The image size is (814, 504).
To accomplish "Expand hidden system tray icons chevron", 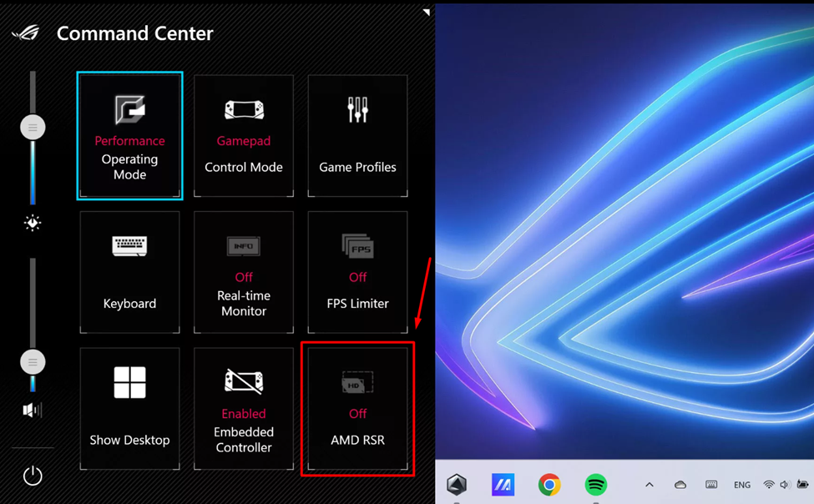I will pyautogui.click(x=650, y=485).
